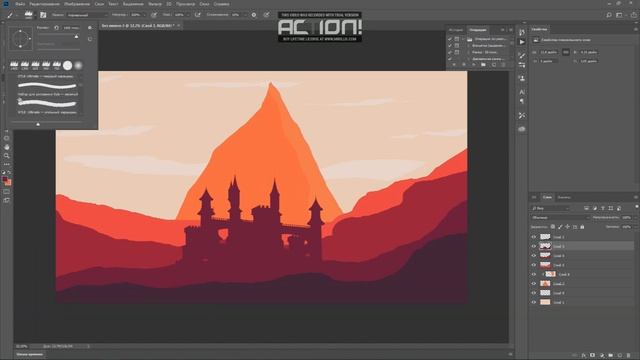
Task: Click brush thumbnail size slider at picker bottom
Action: tap(38, 124)
